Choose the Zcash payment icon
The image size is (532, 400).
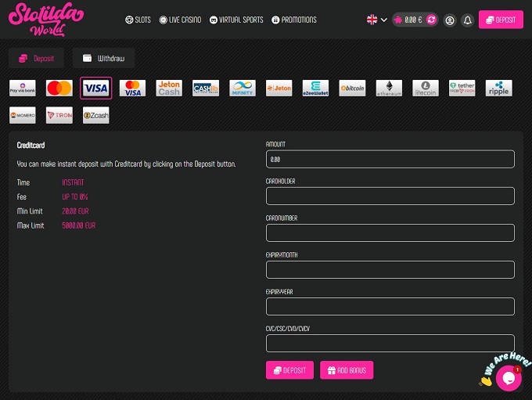(x=96, y=115)
